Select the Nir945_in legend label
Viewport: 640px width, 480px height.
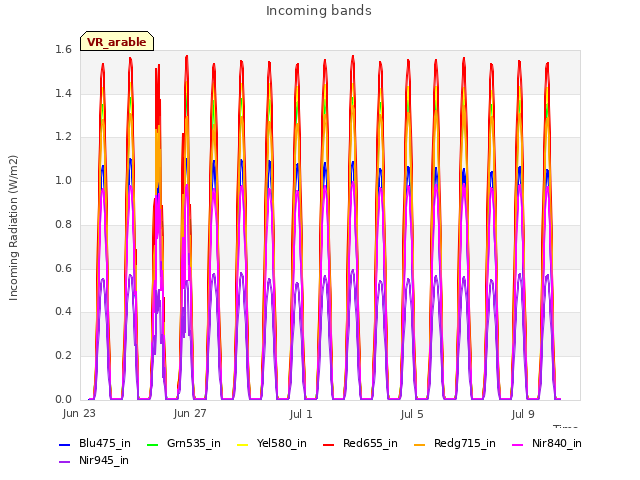click(104, 461)
